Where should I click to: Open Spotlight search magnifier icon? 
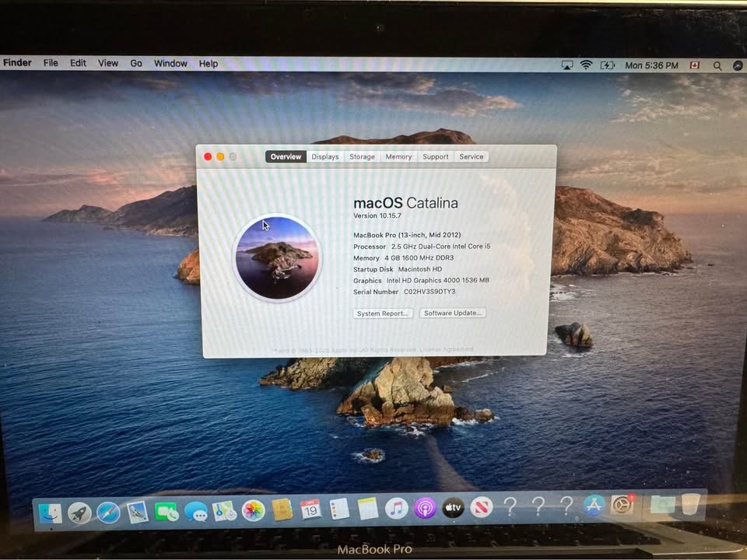[x=717, y=65]
